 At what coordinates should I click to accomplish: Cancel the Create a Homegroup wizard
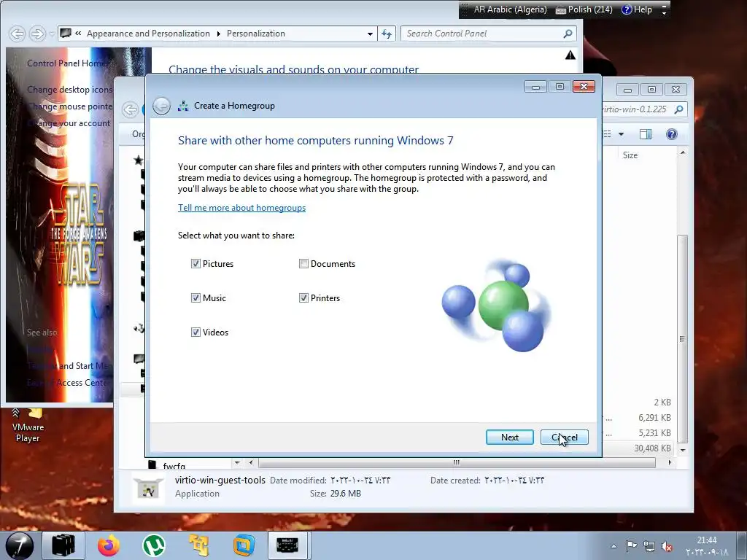565,437
